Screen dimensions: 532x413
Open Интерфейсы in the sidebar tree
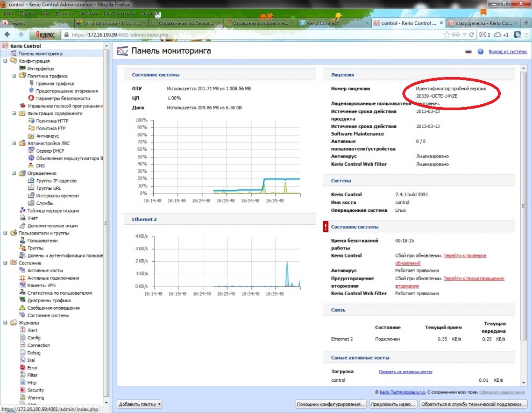pyautogui.click(x=40, y=69)
